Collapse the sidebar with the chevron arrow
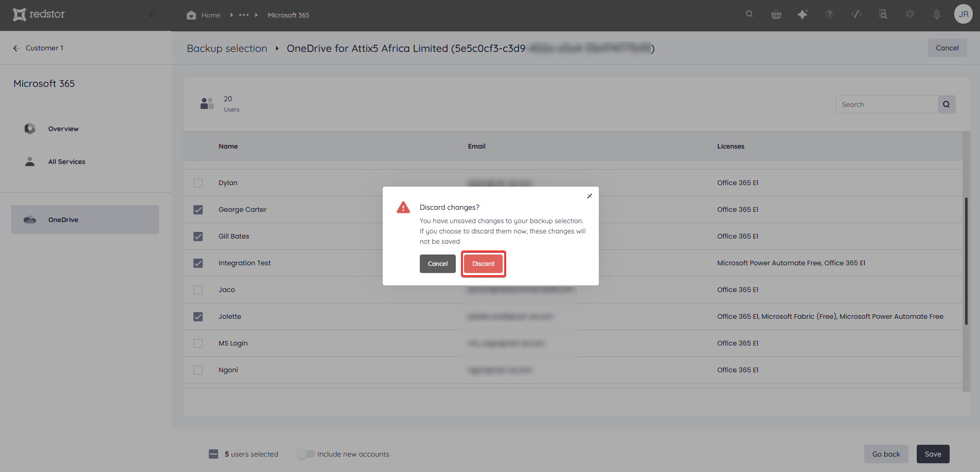Screen dimensions: 980x472 [152, 15]
